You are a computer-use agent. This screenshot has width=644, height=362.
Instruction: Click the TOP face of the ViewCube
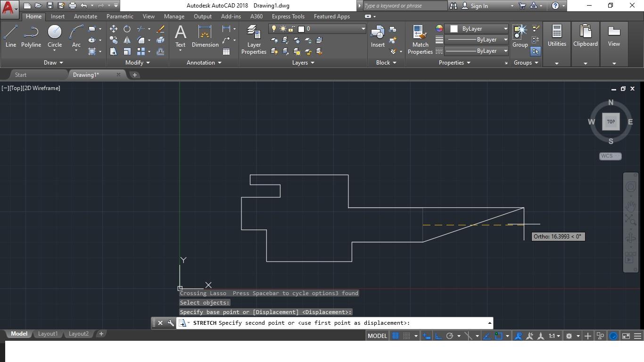(x=611, y=122)
